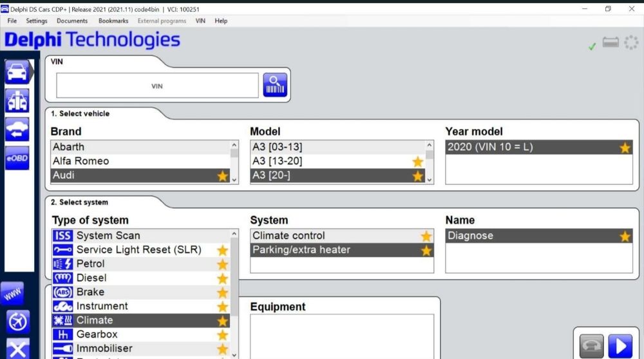Screen dimensions: 644x359
Task: Toggle favorite star on 2020 year model
Action: coord(625,148)
